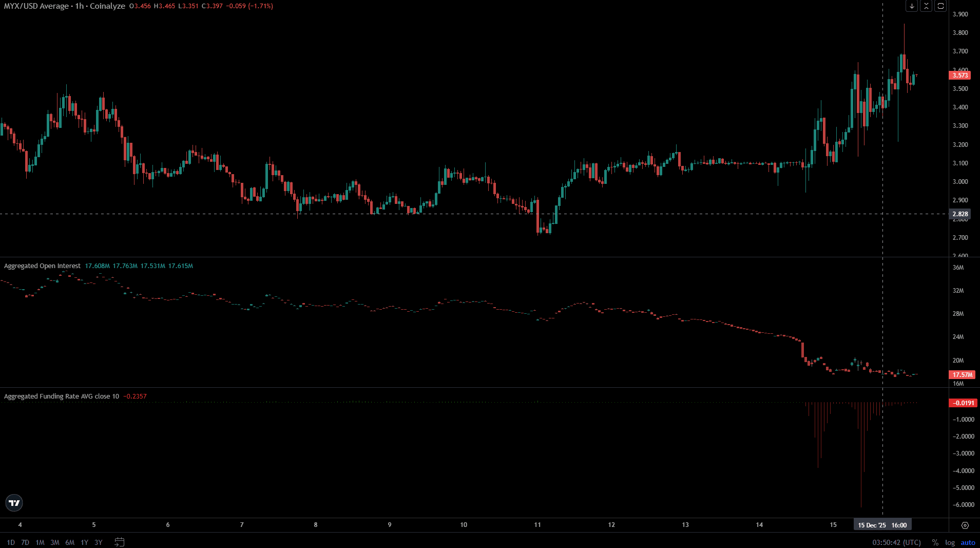Click the -6.0000 funding rate axis label
This screenshot has width=980, height=548.
(x=963, y=505)
